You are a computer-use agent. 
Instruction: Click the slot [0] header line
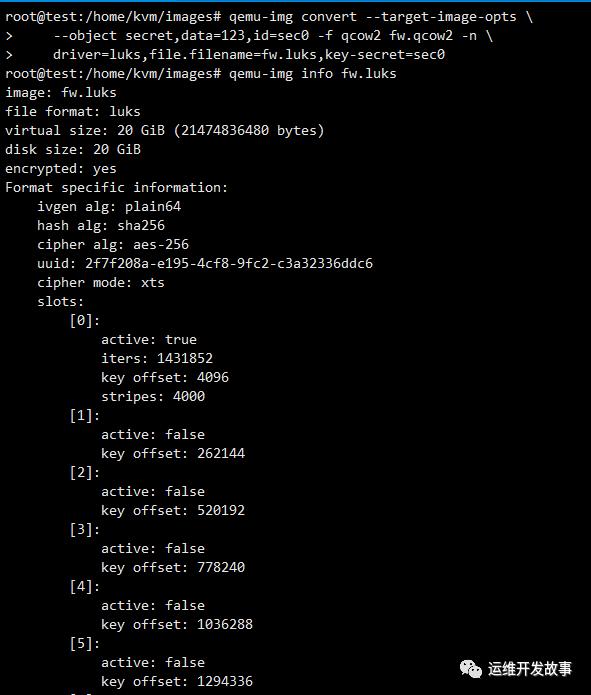85,320
